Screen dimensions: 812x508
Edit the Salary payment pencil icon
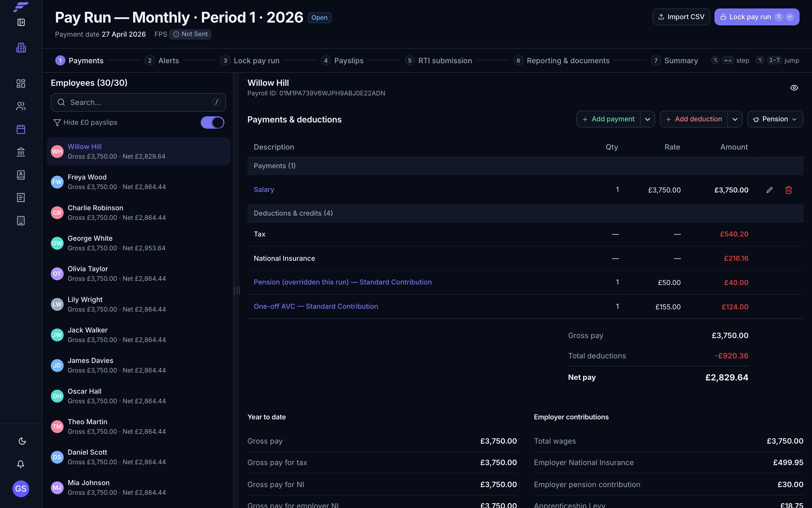pos(769,190)
